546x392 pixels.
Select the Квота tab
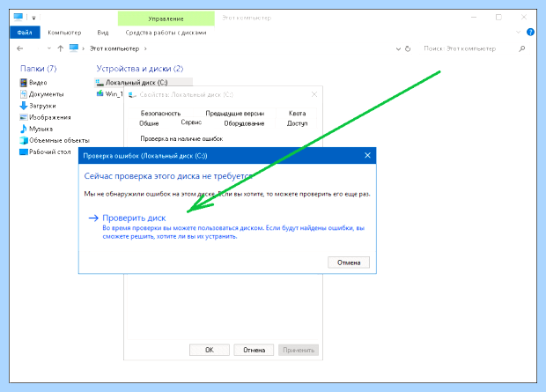pos(297,114)
